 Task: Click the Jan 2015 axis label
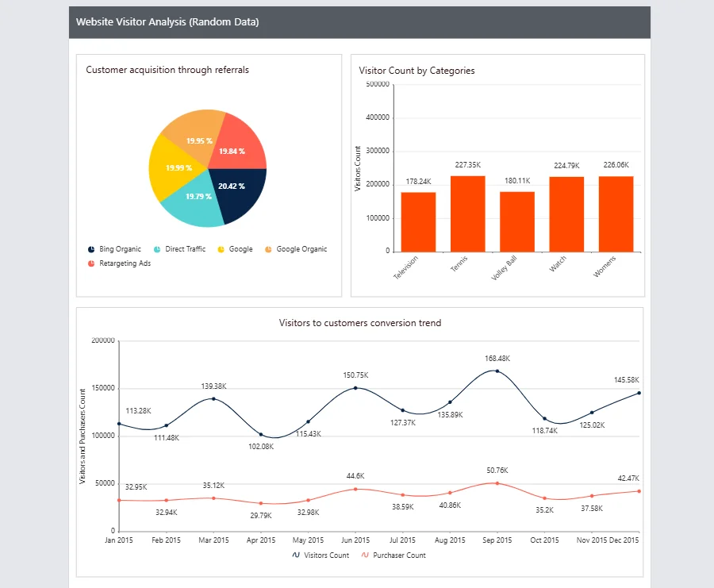119,540
